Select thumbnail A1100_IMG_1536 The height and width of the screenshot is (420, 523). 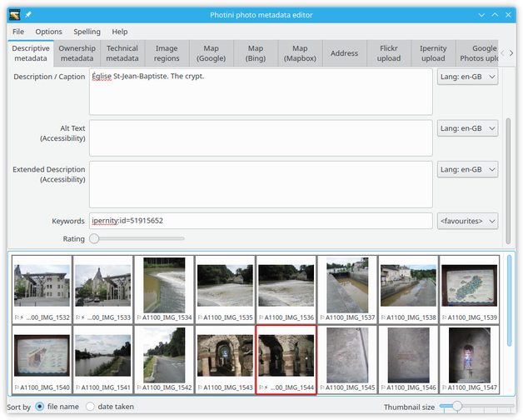286,289
